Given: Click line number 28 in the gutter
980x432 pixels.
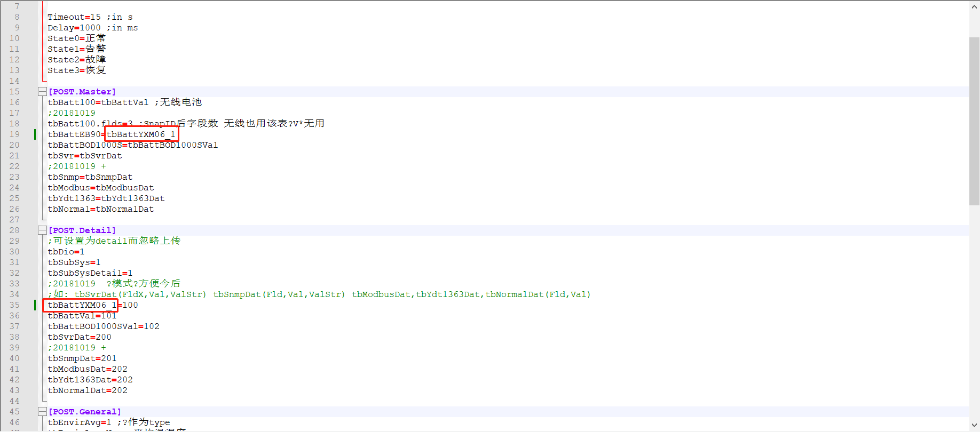Looking at the screenshot, I should [14, 230].
